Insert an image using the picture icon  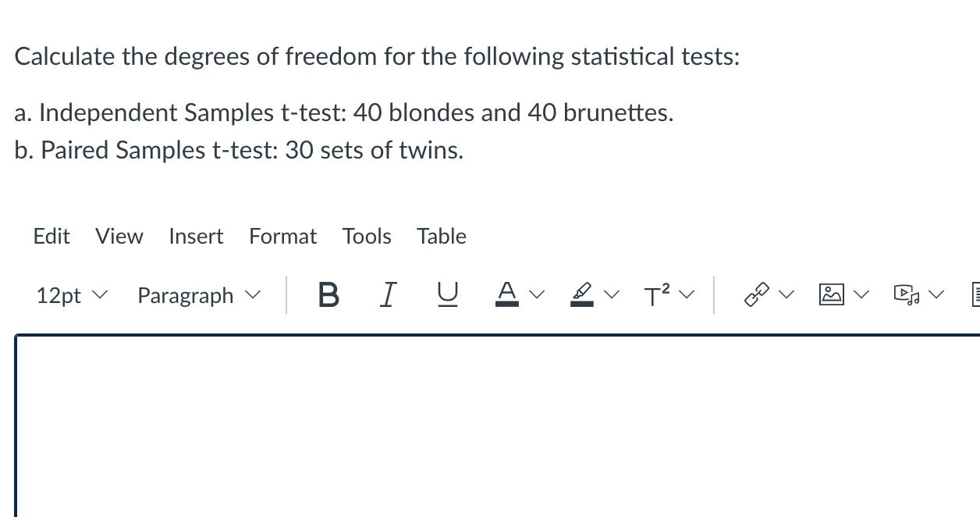(x=830, y=294)
